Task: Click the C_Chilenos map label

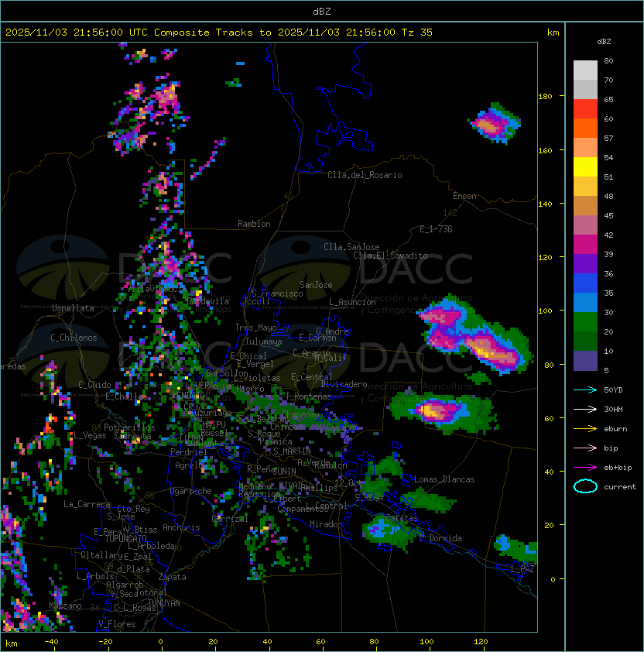Action: tap(74, 338)
